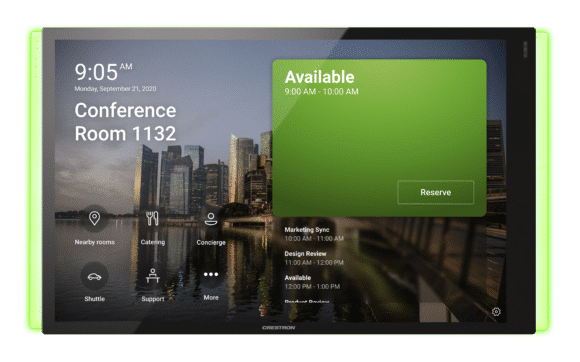The image size is (580, 362).
Task: Click the Reserve button
Action: [x=435, y=192]
